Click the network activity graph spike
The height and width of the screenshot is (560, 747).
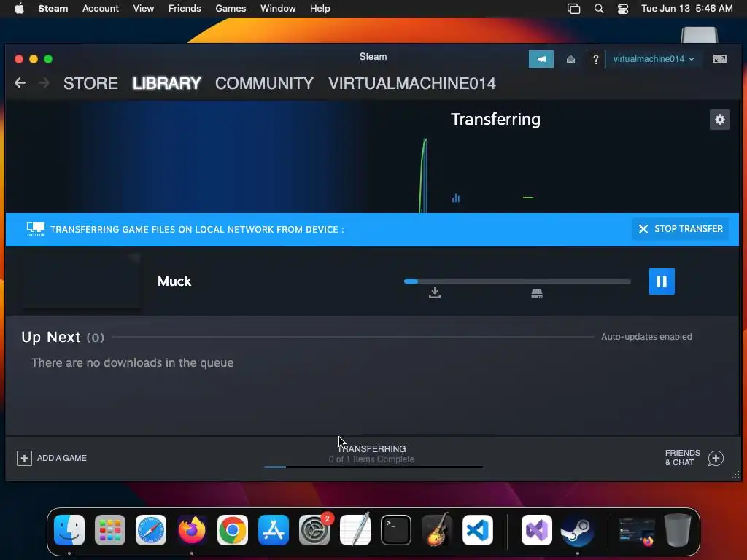[x=423, y=175]
